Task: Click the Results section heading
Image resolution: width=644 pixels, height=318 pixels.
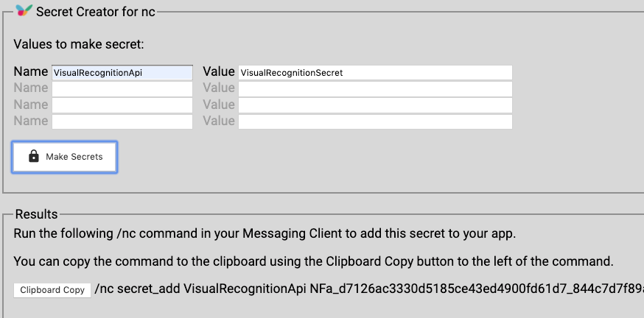Action: [x=36, y=214]
